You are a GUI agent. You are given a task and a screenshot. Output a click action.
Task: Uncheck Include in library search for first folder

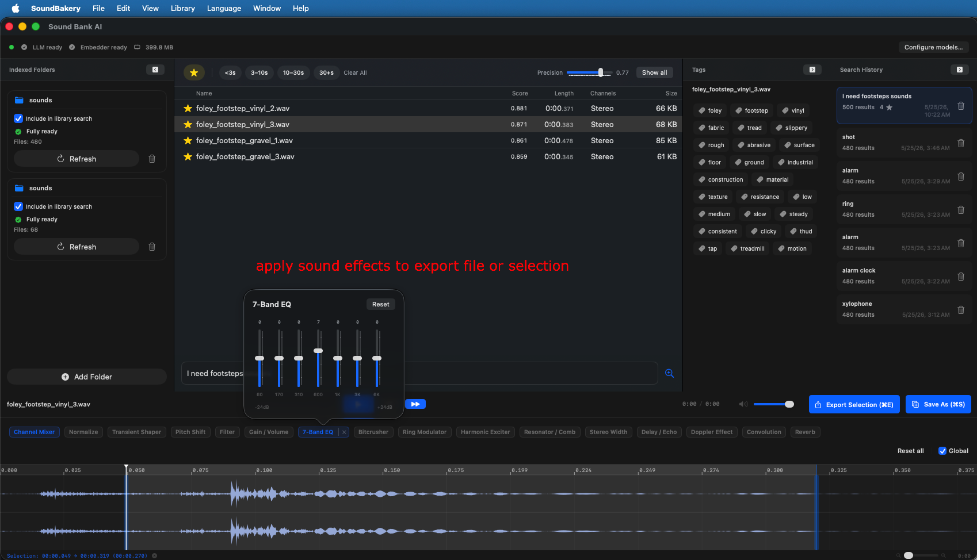[18, 118]
